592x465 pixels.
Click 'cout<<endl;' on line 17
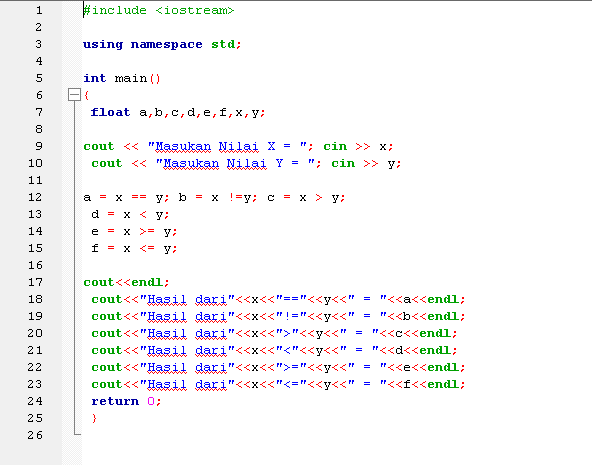[x=126, y=282]
